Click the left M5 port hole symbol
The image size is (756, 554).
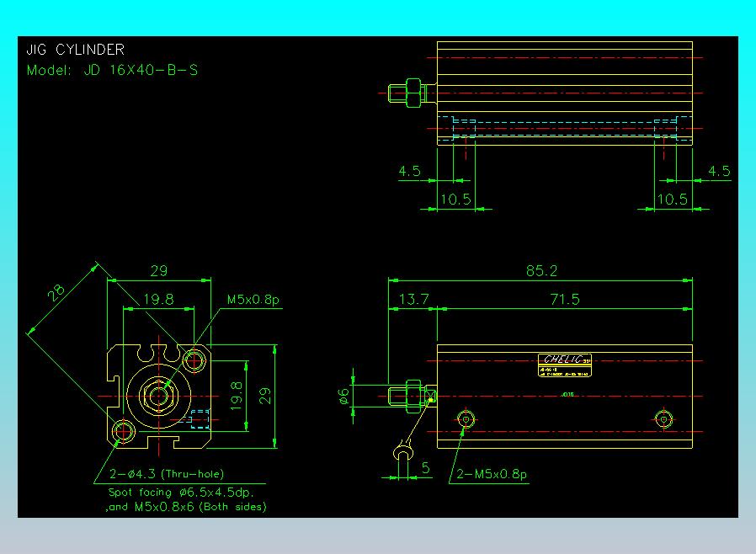pos(466,419)
